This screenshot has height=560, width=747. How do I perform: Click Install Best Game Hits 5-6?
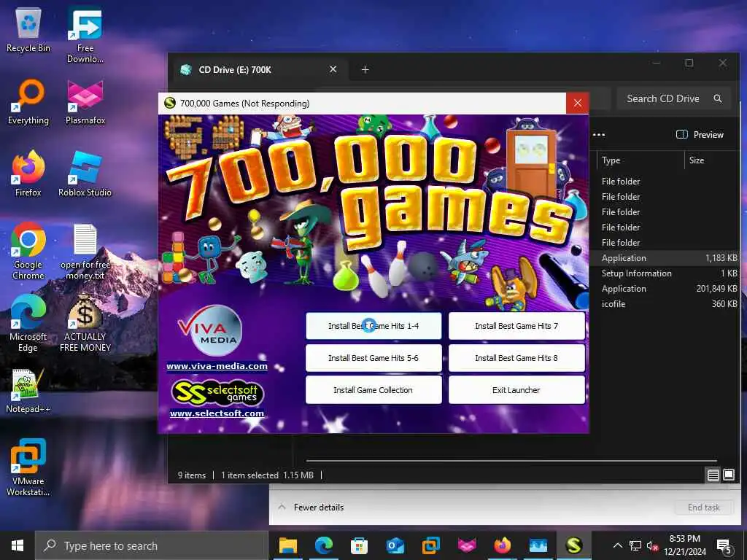373,358
